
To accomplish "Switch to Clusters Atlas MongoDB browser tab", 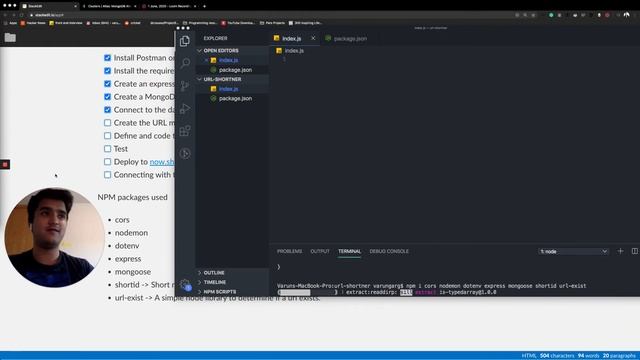I will pyautogui.click(x=109, y=6).
